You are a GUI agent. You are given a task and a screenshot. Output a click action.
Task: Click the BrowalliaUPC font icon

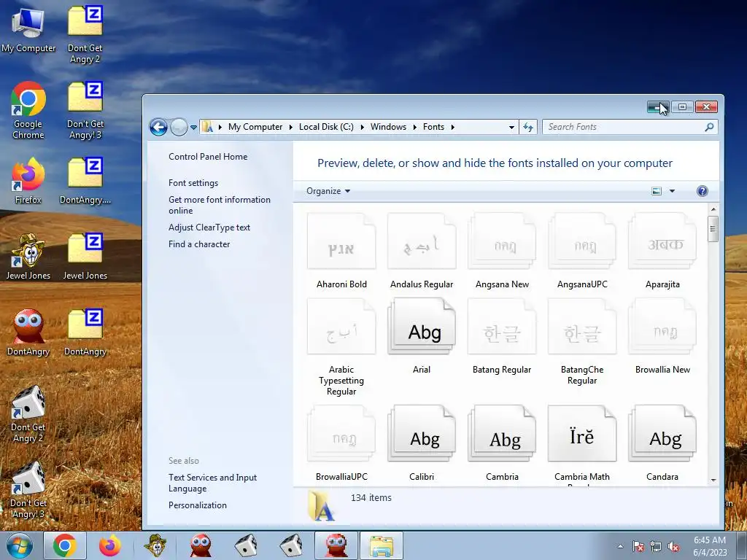click(x=341, y=433)
